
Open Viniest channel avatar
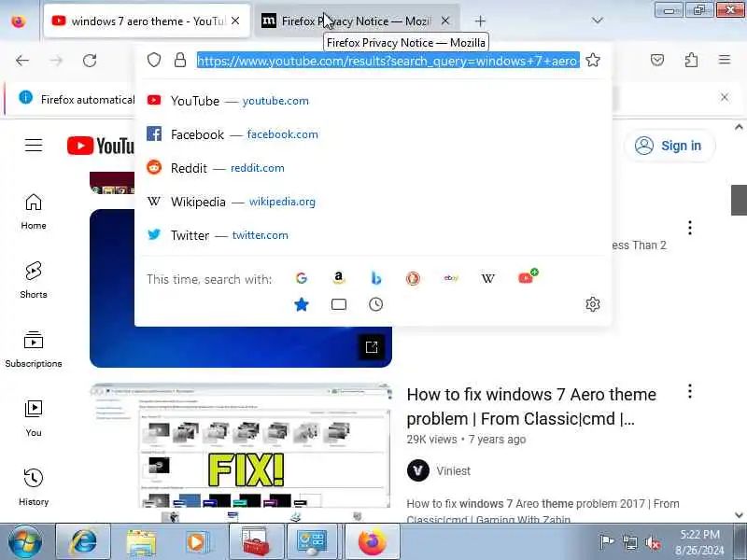tap(418, 471)
